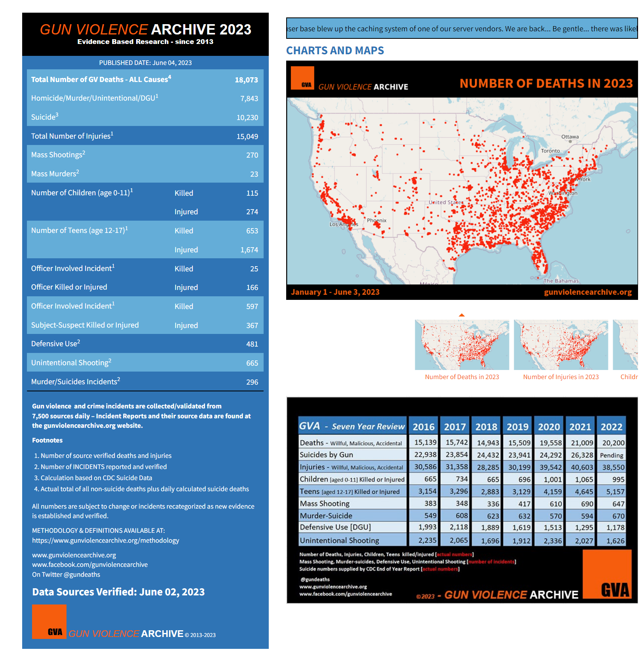This screenshot has width=644, height=654.
Task: Click Subject-Suspect Killed or Injured label
Action: 85,325
